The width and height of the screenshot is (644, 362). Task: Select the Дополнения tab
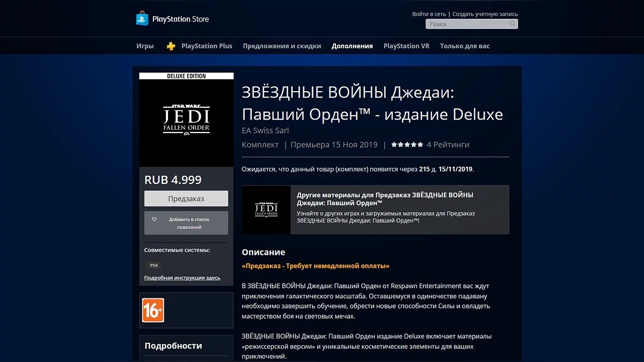[352, 46]
